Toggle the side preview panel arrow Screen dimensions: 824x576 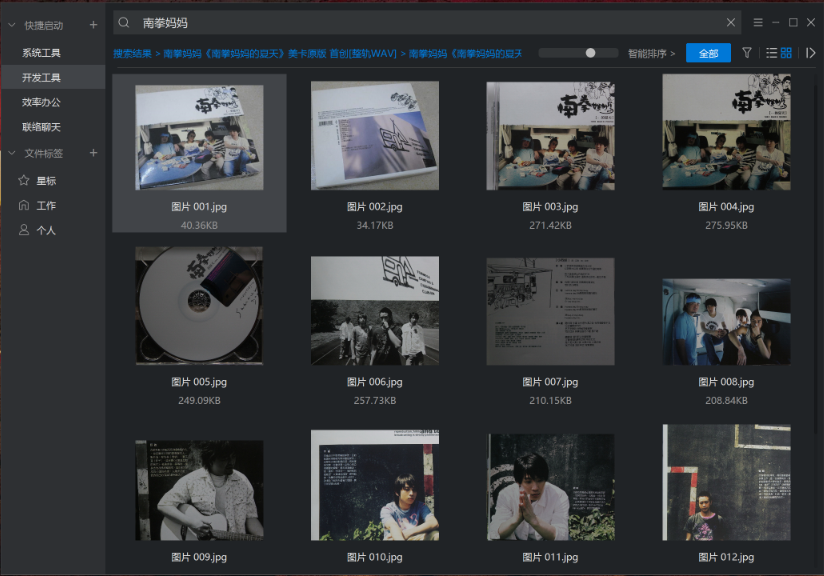[x=811, y=53]
